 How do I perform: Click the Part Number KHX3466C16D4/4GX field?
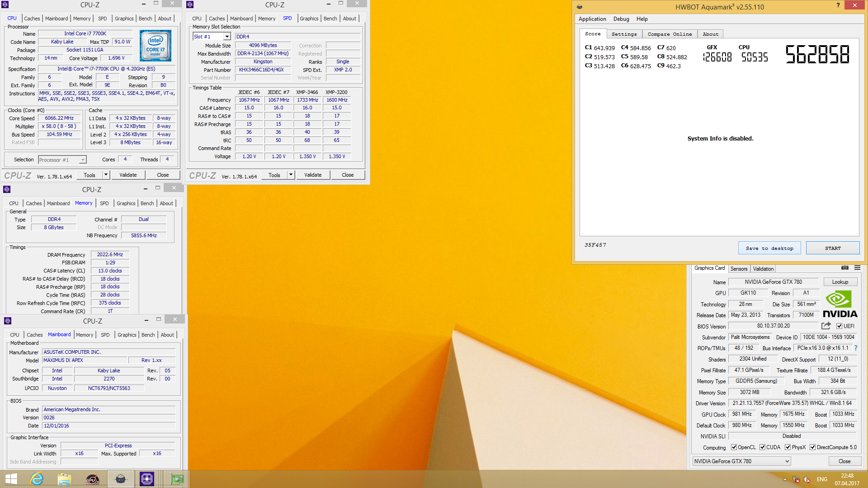(x=262, y=70)
